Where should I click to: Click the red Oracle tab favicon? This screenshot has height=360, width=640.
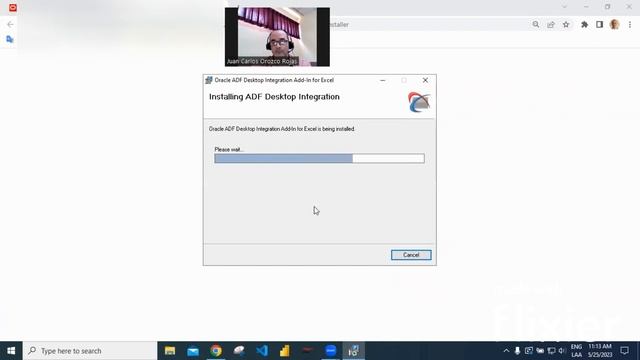coord(13,7)
